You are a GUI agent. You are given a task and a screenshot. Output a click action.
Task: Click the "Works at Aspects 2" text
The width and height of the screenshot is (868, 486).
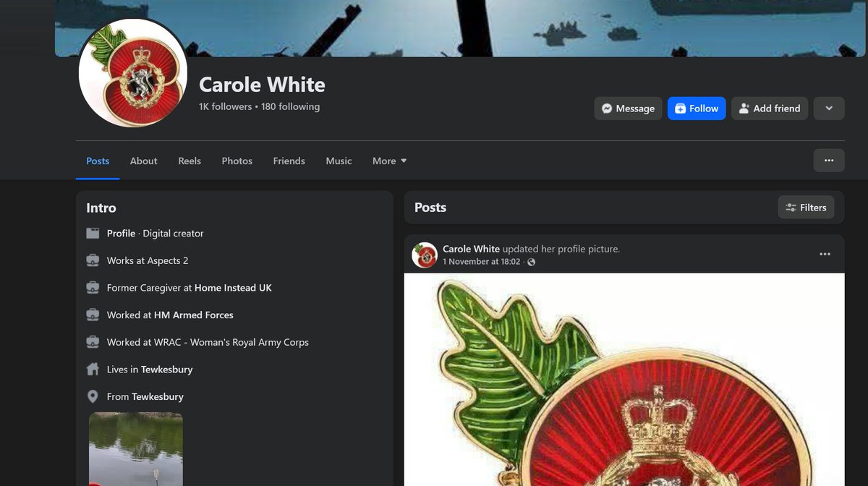coord(148,260)
